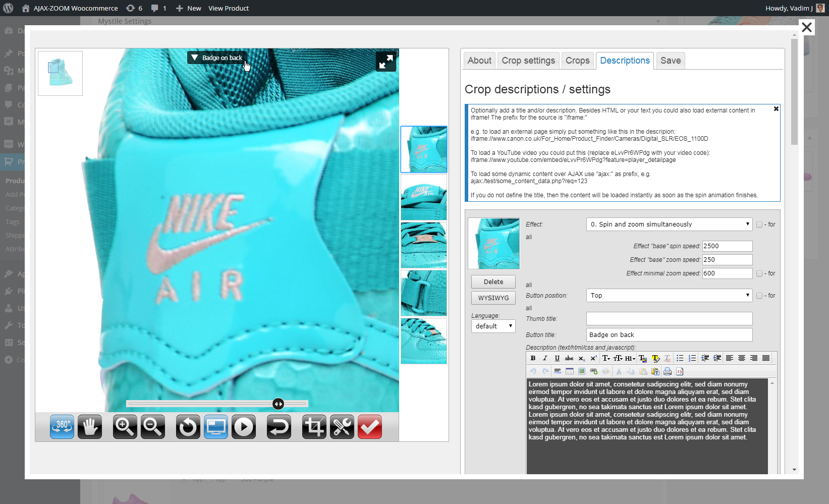
Task: Justify text in the editor
Action: (766, 358)
